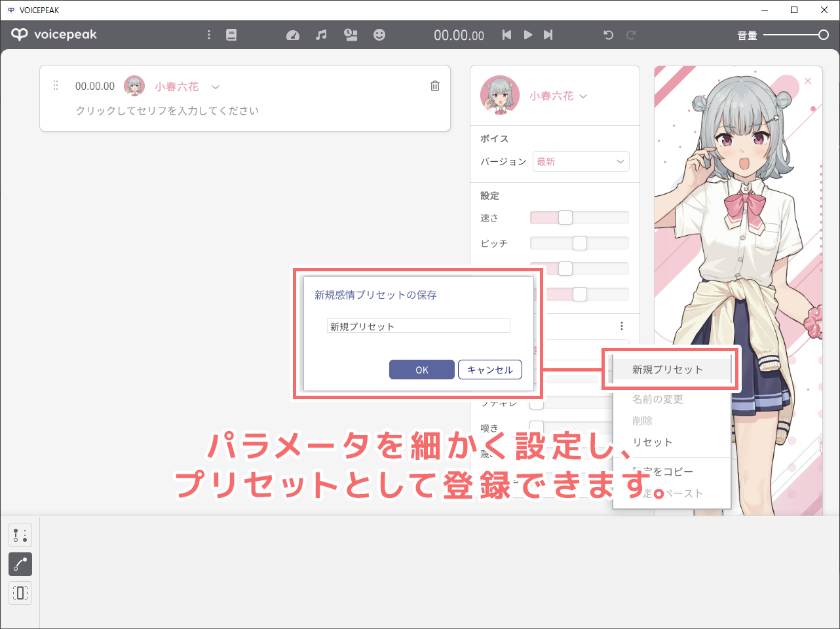
Task: Select the curve line tool in the bottom-left panel
Action: tap(20, 564)
